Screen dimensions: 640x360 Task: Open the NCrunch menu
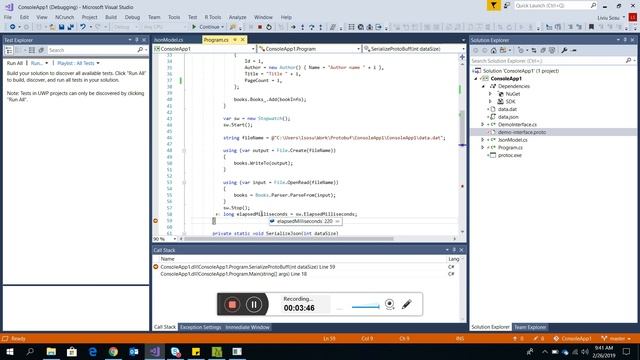point(64,17)
